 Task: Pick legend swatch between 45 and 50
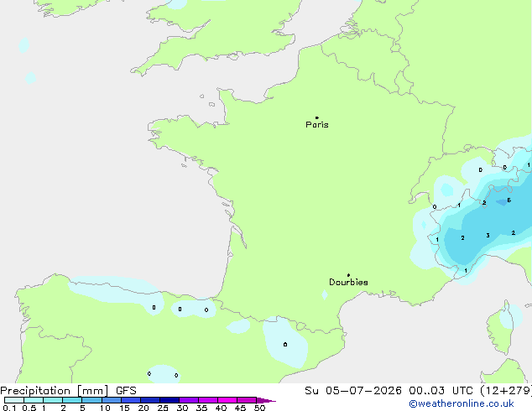pyautogui.click(x=247, y=400)
